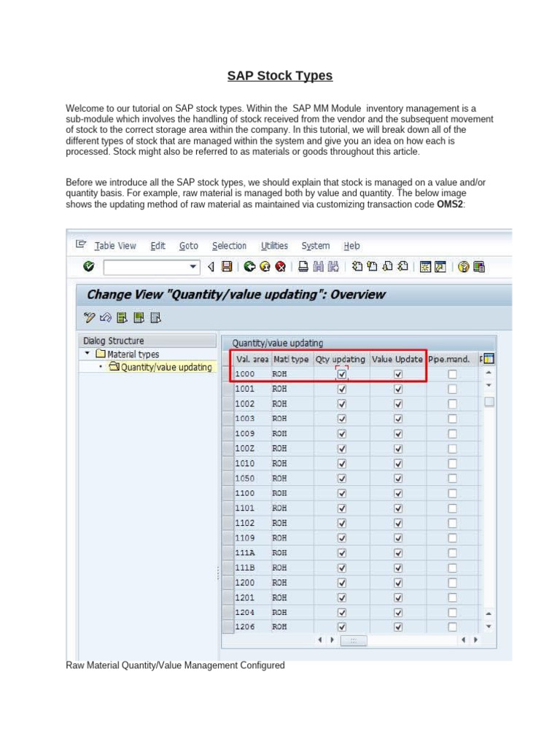Toggle Qty updating for val. area 1200
Image resolution: width=560 pixels, height=747 pixels.
click(x=341, y=583)
